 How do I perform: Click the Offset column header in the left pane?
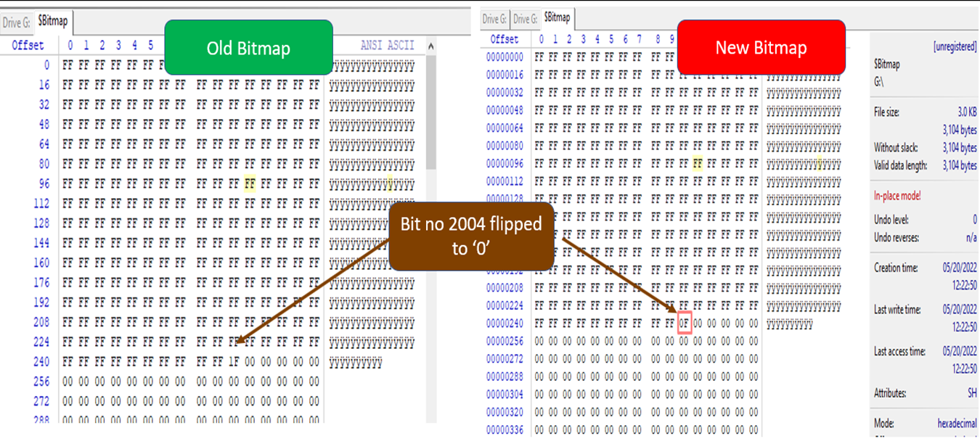point(28,46)
